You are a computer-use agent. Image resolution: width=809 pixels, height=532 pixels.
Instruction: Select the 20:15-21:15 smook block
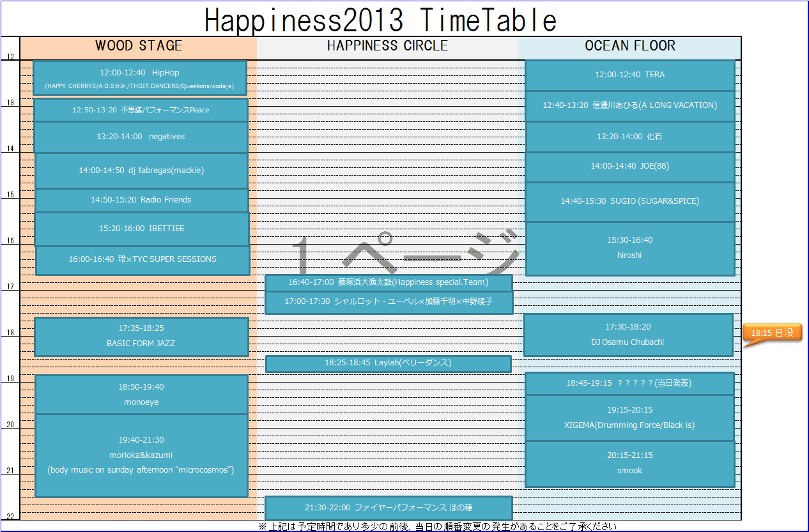(629, 464)
